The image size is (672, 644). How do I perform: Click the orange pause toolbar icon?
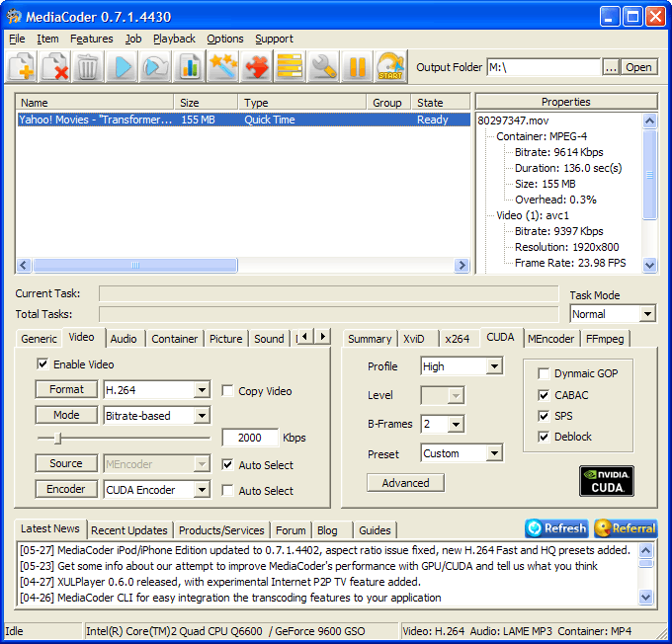[358, 67]
